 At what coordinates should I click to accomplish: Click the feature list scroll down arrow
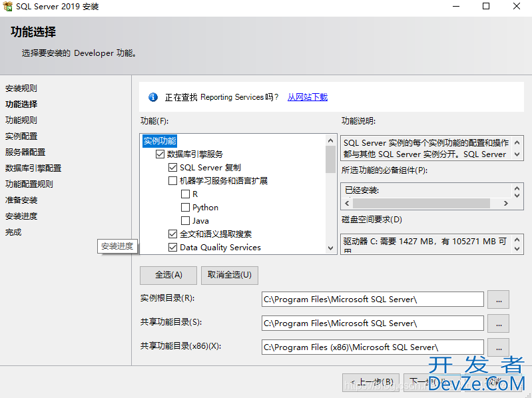pos(330,248)
